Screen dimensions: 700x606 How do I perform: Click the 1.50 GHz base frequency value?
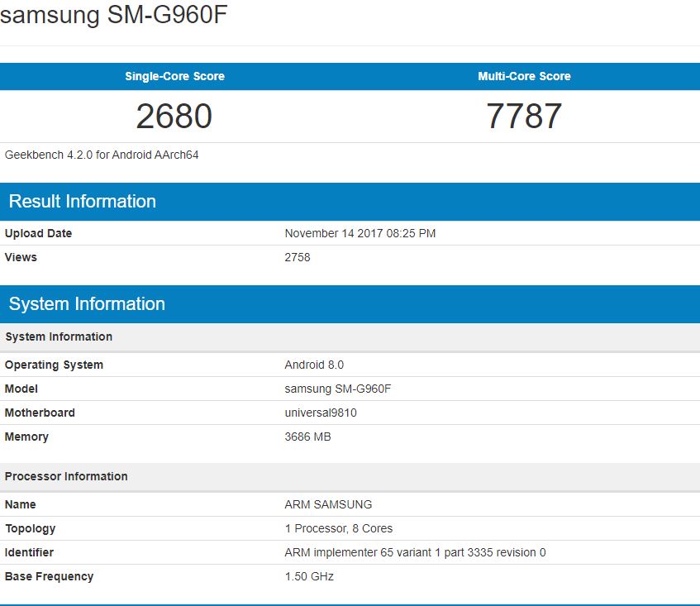point(309,576)
